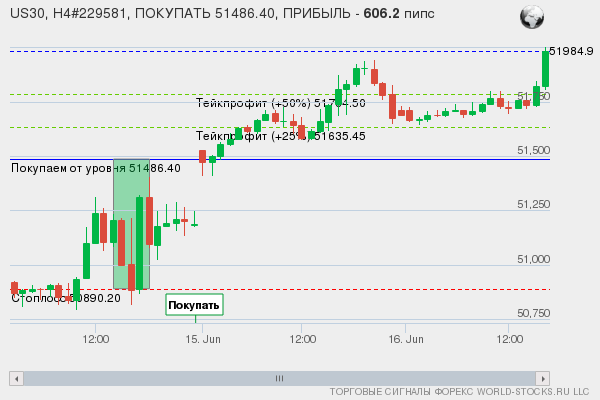Click the profit value "606.2" in the title
Screen dimensions: 600x400
pos(381,14)
